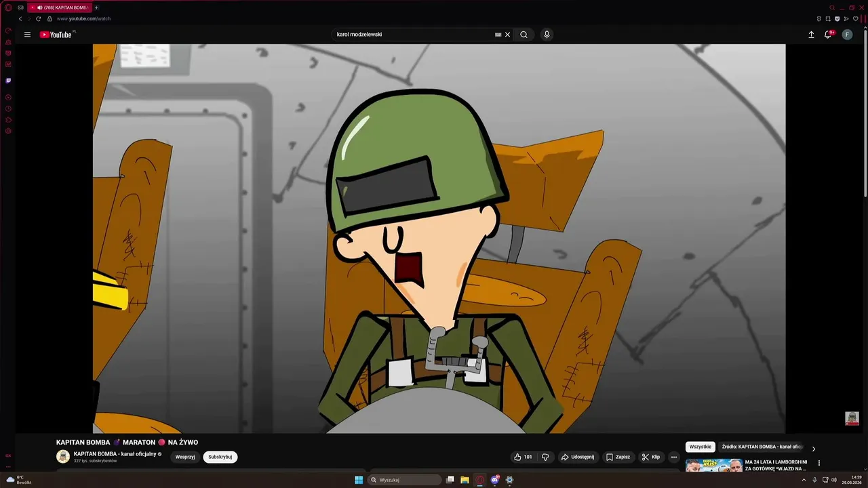Go to YouTube home via logo
The height and width of the screenshot is (488, 868).
(57, 35)
